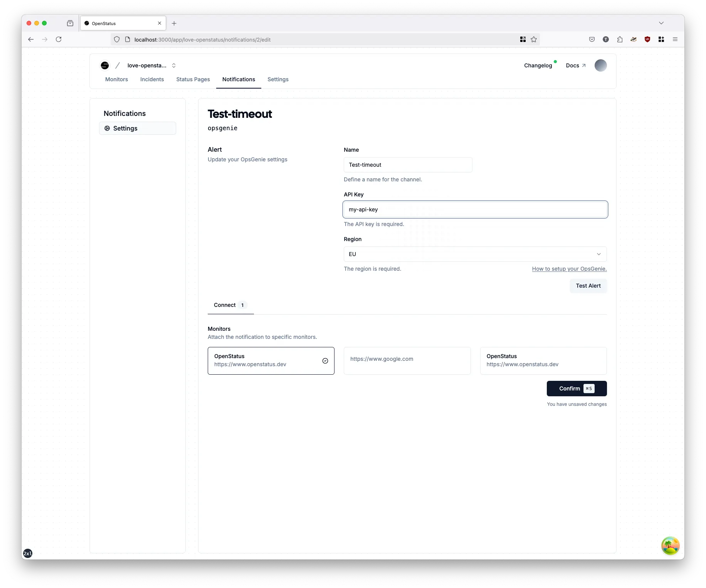706x588 pixels.
Task: Click the tracking protection shield in the address bar
Action: [x=117, y=39]
